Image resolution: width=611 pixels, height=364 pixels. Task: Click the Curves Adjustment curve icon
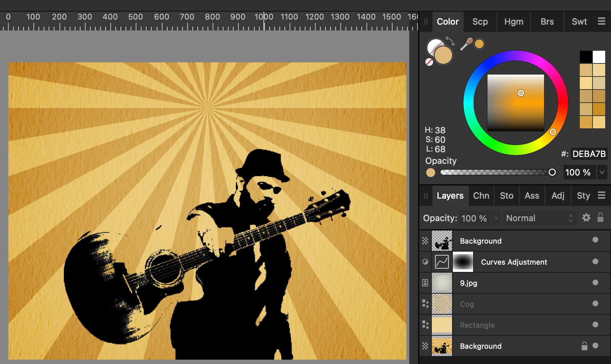tap(442, 262)
